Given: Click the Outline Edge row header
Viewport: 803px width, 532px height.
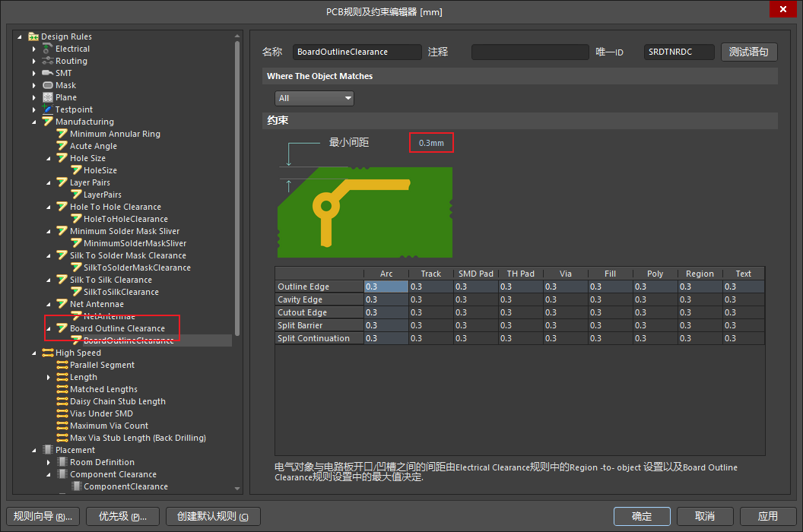Looking at the screenshot, I should (x=319, y=287).
